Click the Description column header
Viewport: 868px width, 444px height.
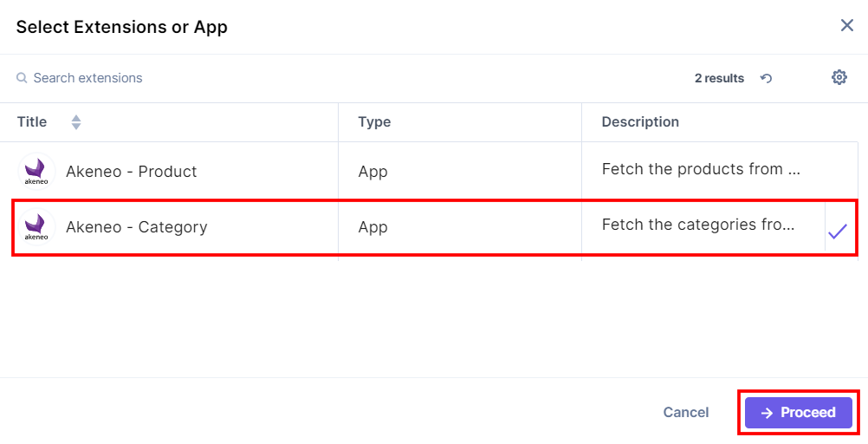[x=640, y=122]
